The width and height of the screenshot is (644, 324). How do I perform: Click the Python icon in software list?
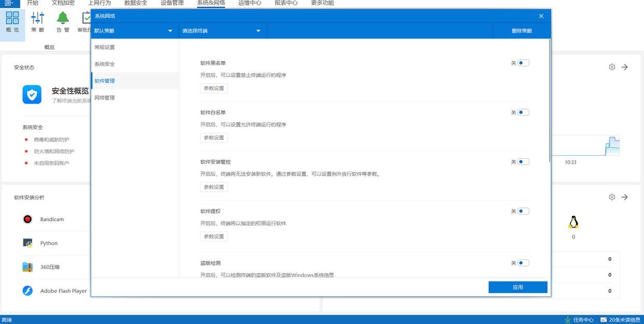click(x=27, y=243)
